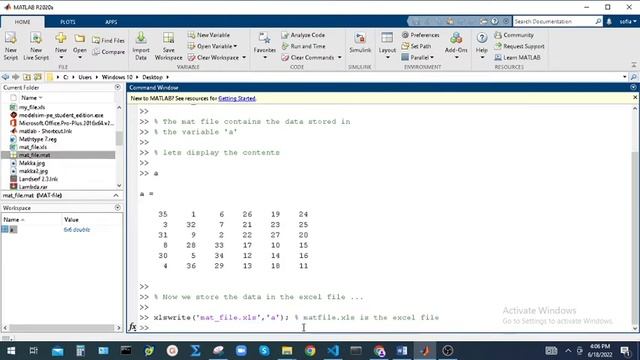640x360 pixels.
Task: Click the notification bell icon
Action: 609,21
